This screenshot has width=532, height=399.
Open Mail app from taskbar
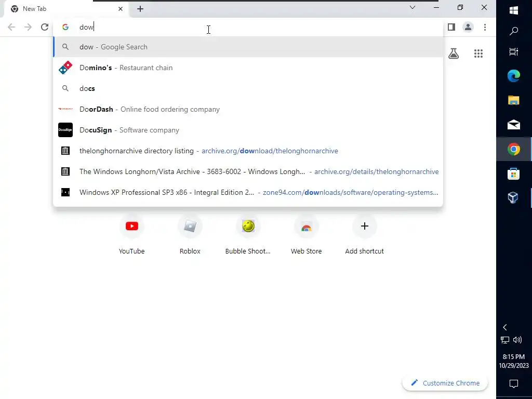[514, 125]
